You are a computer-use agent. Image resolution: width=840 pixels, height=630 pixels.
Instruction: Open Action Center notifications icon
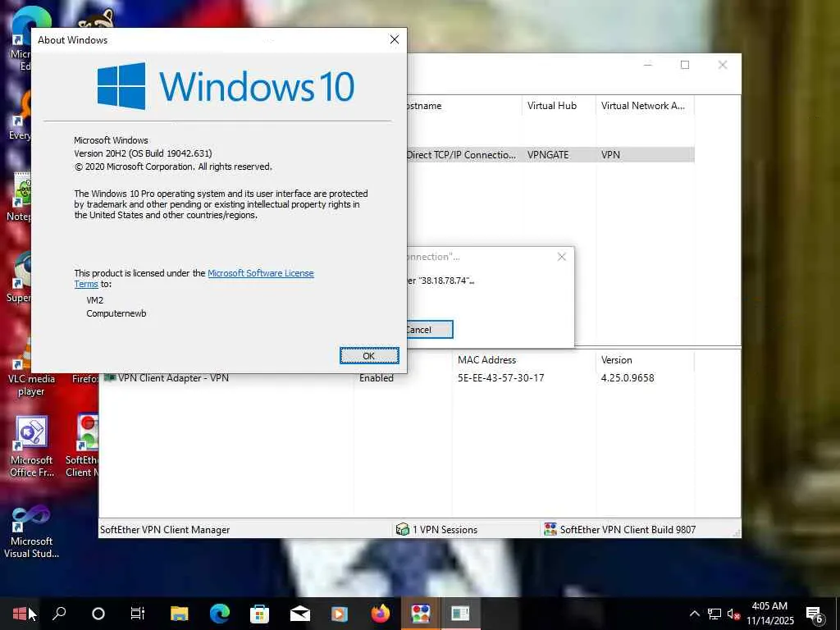tap(815, 614)
